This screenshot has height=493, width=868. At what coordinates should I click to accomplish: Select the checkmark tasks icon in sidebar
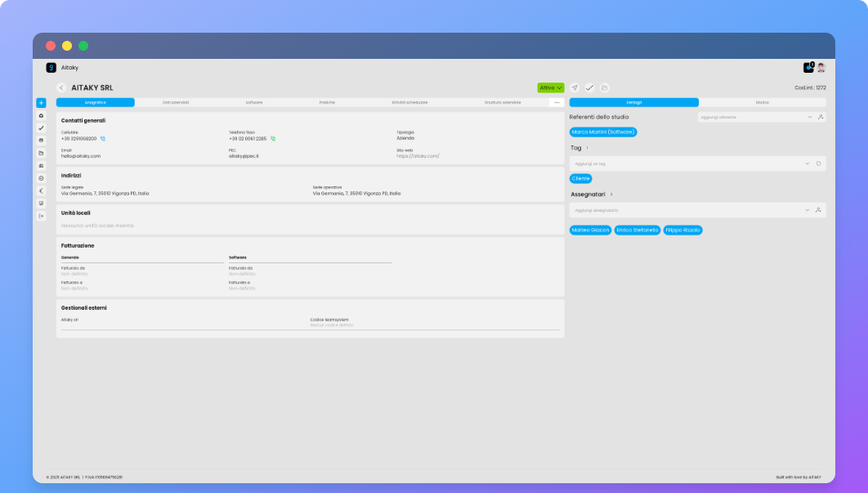tap(39, 128)
